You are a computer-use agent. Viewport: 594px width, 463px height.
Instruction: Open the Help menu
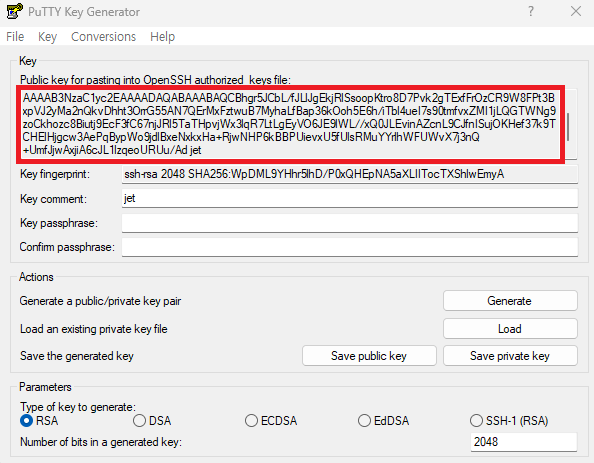(x=163, y=37)
